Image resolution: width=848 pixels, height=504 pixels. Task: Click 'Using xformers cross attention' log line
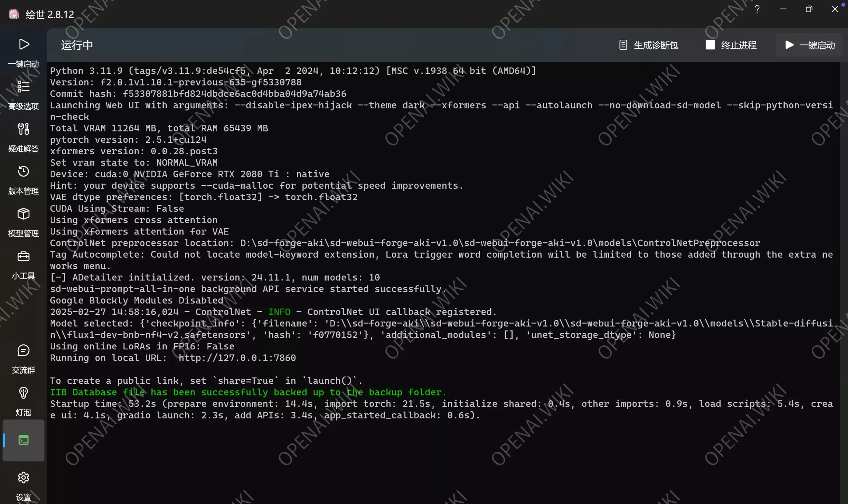[133, 220]
